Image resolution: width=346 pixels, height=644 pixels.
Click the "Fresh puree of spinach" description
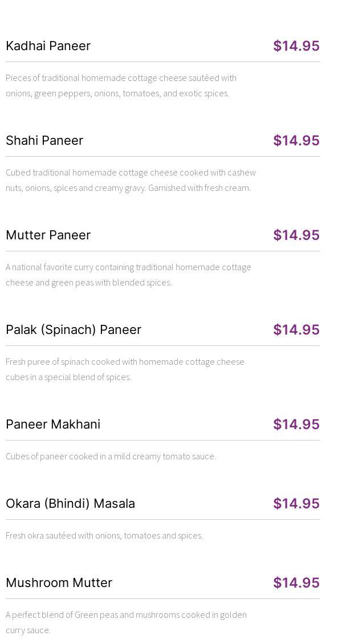[x=125, y=369]
